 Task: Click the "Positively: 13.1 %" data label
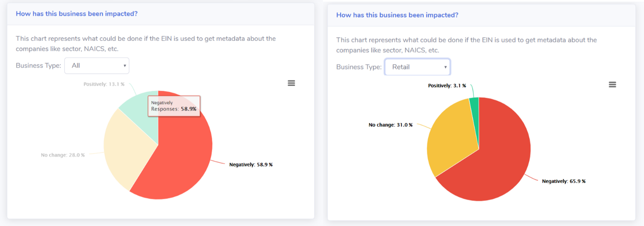(104, 84)
